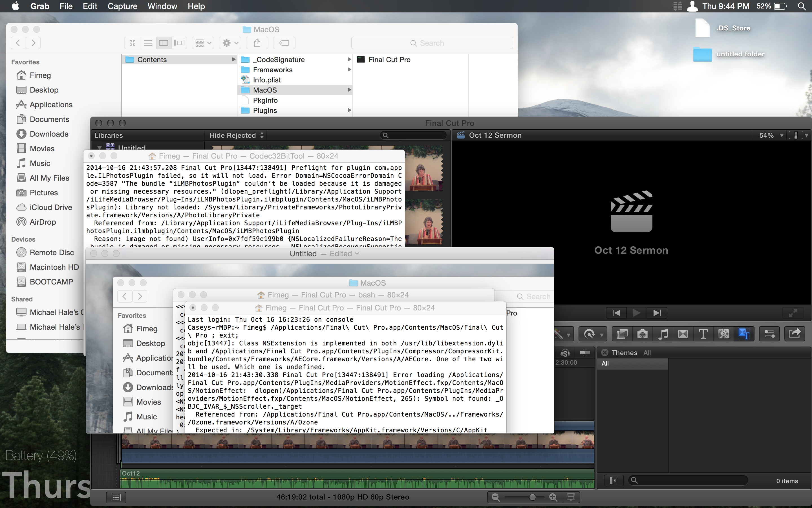Zoom out the timeline with minus magnifier
The width and height of the screenshot is (812, 508).
click(x=496, y=497)
